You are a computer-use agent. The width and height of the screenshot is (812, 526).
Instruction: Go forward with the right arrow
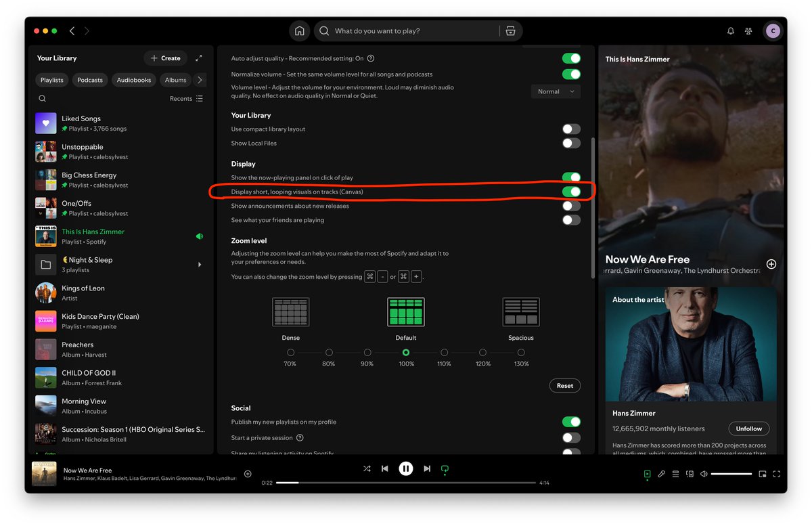tap(87, 31)
